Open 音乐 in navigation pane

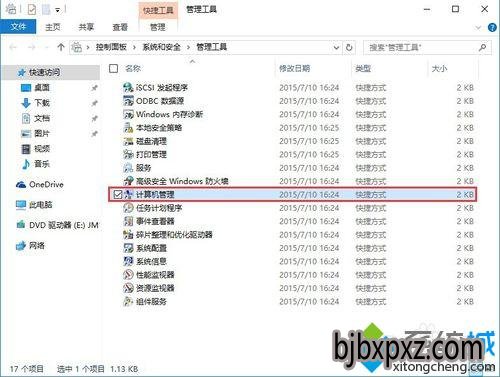pyautogui.click(x=42, y=164)
